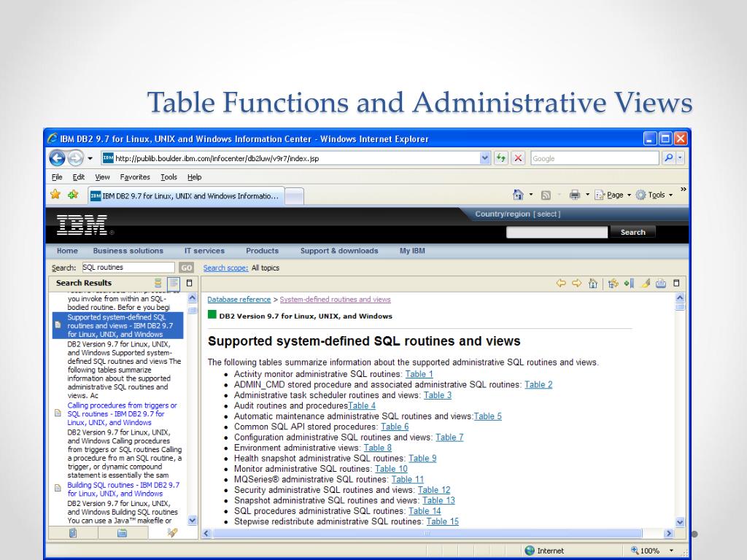
Task: Click the Database reference breadcrumb link
Action: pyautogui.click(x=239, y=300)
